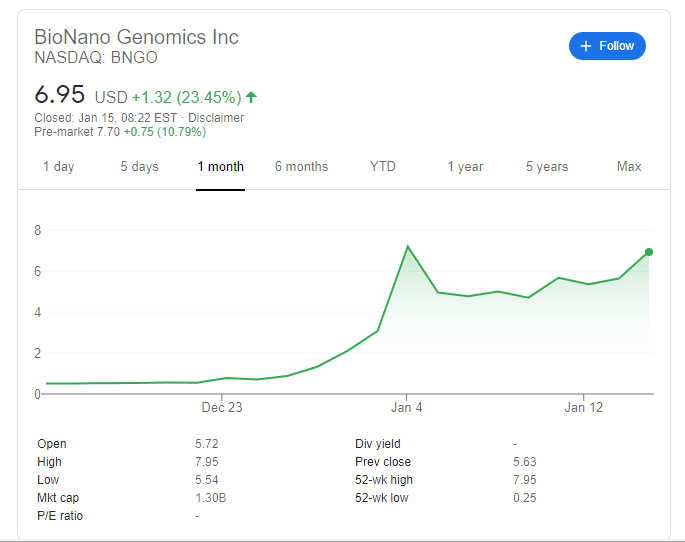
Task: Click the Pre-market price line
Action: (x=120, y=131)
